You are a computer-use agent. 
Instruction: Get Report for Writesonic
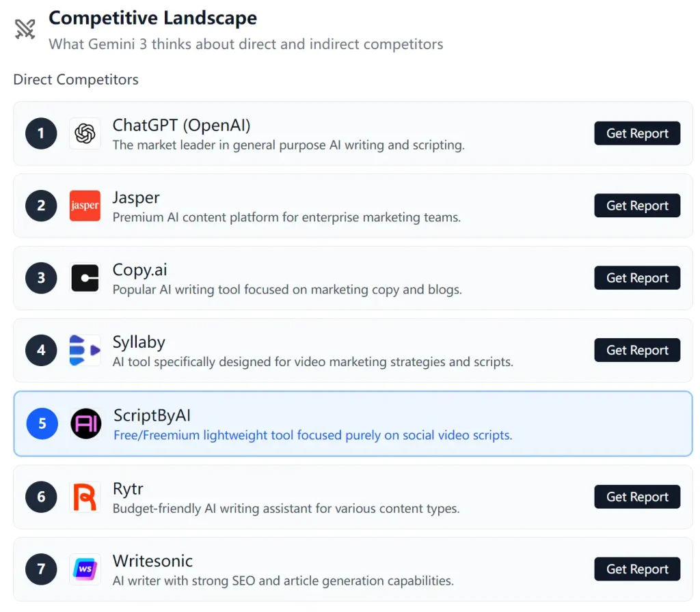(x=636, y=569)
